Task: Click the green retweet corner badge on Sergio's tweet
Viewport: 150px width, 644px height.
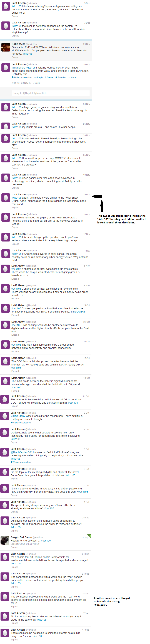Action: point(89,536)
